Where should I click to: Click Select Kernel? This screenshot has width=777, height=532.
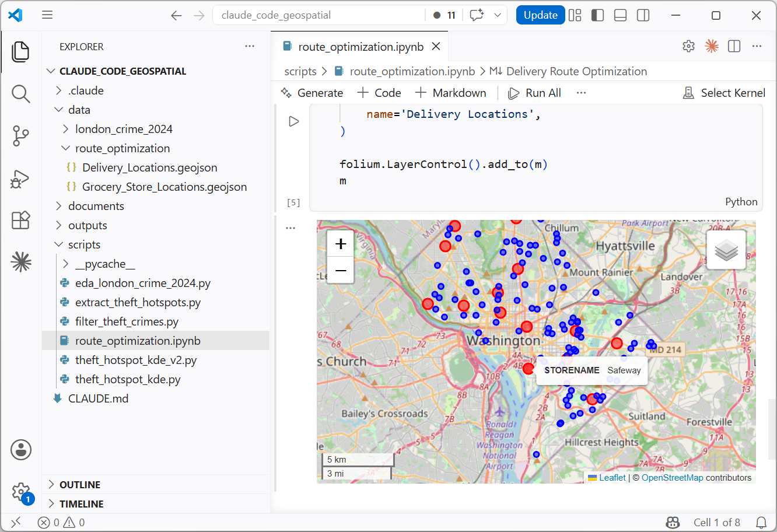click(724, 93)
